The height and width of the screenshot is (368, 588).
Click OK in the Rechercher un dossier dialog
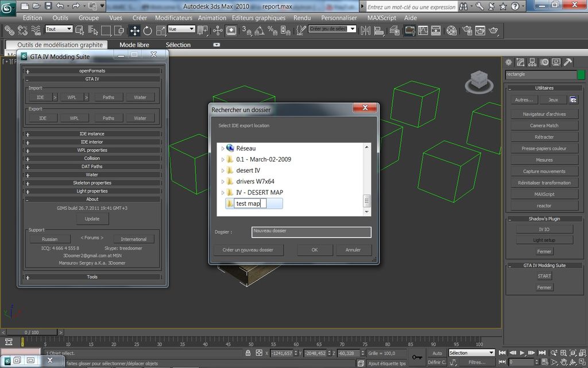[315, 250]
